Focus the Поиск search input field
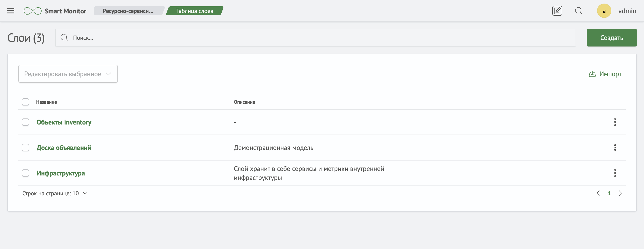The image size is (644, 249). pos(315,38)
